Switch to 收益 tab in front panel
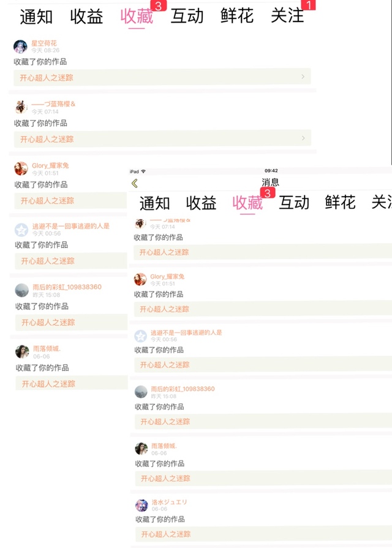Image resolution: width=392 pixels, height=548 pixels. click(x=201, y=203)
